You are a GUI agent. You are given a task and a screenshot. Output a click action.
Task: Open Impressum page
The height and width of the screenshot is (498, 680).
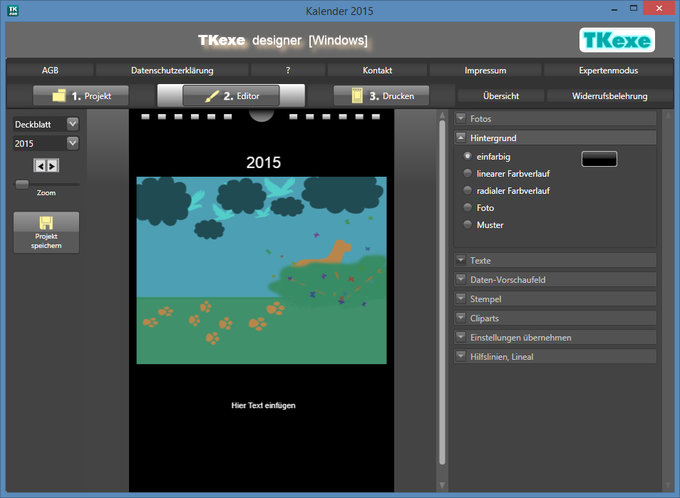click(x=485, y=70)
